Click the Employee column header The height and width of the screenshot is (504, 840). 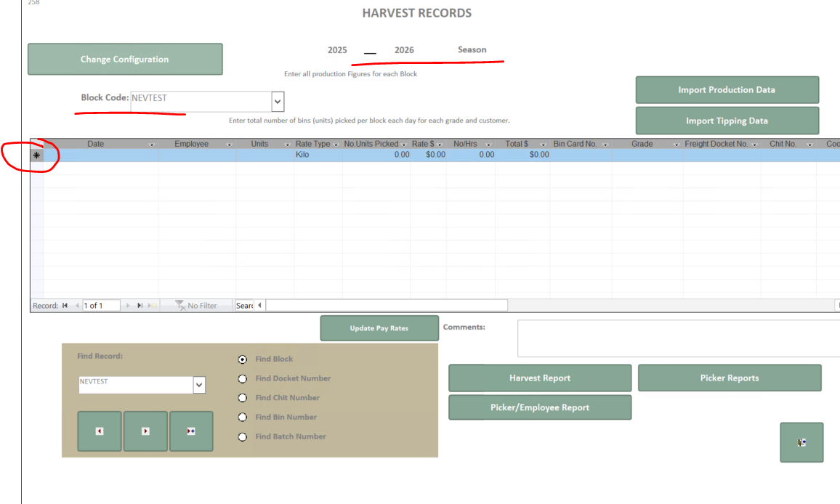click(x=191, y=145)
